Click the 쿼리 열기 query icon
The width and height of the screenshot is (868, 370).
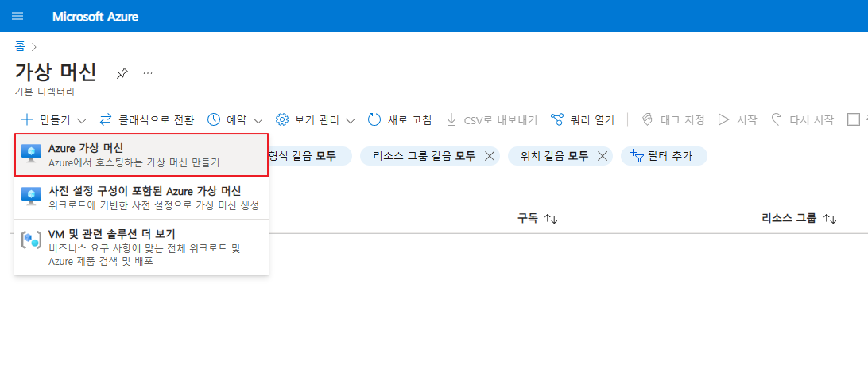pyautogui.click(x=557, y=119)
